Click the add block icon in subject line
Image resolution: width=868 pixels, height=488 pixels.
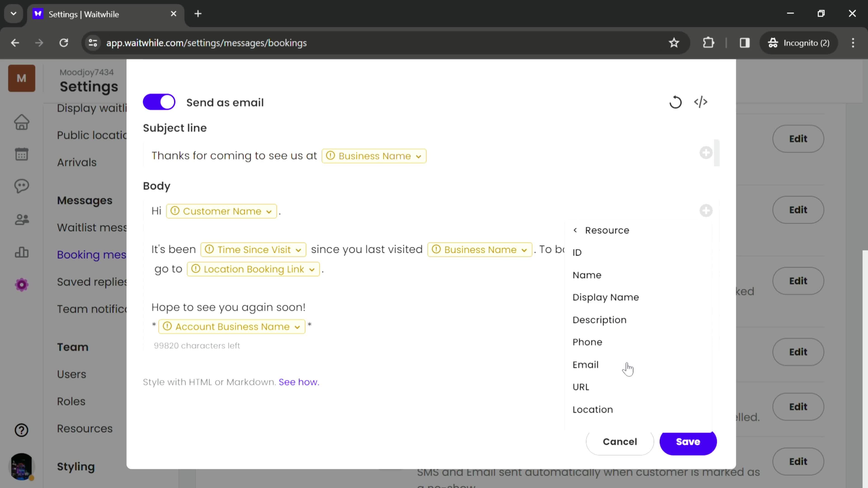[706, 152]
